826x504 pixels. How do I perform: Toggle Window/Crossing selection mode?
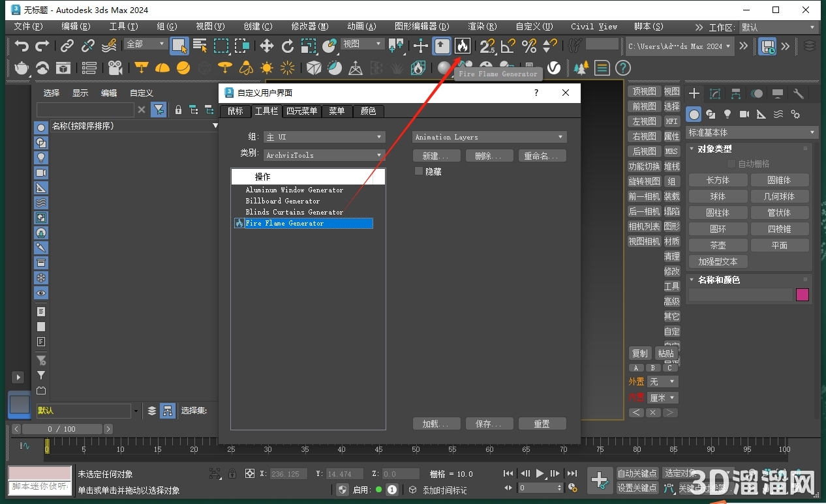(x=242, y=46)
